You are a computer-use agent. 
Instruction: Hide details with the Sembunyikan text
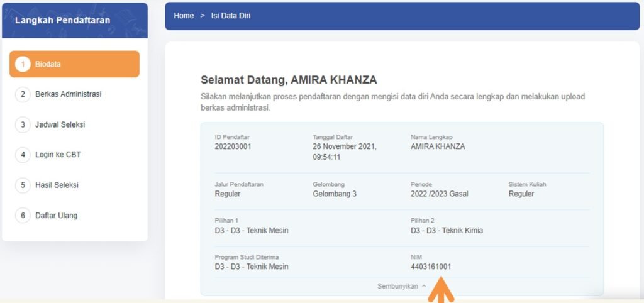[x=397, y=286]
